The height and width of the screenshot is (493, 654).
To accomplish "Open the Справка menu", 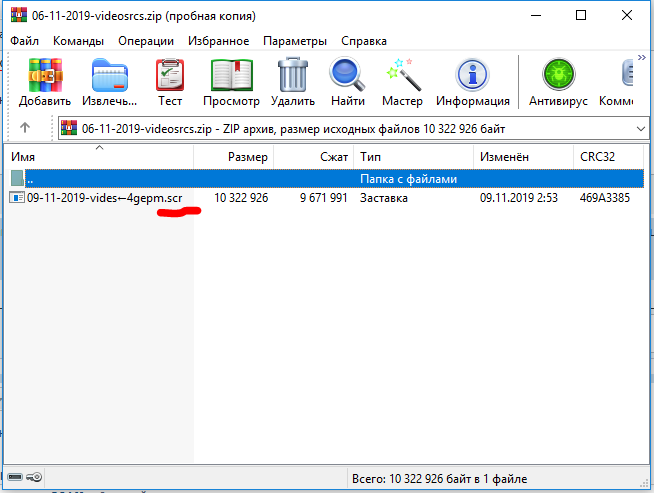I will 364,41.
